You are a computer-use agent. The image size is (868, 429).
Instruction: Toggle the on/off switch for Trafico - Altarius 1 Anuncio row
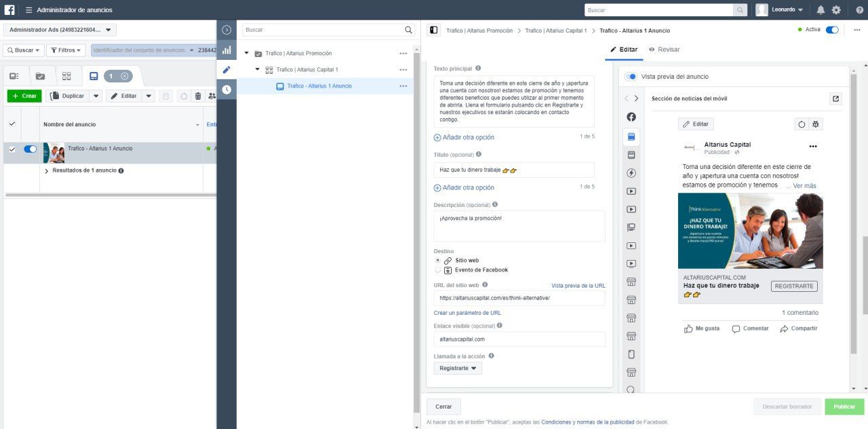tap(30, 149)
